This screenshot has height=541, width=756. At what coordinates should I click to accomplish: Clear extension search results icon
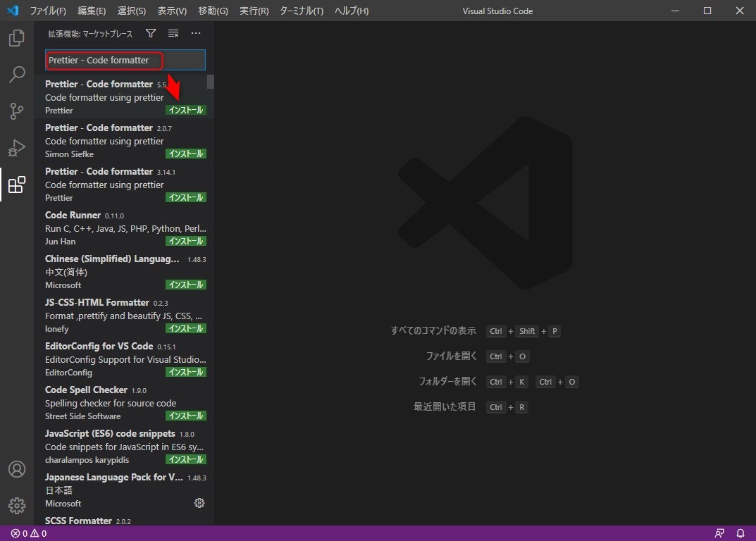pos(173,33)
